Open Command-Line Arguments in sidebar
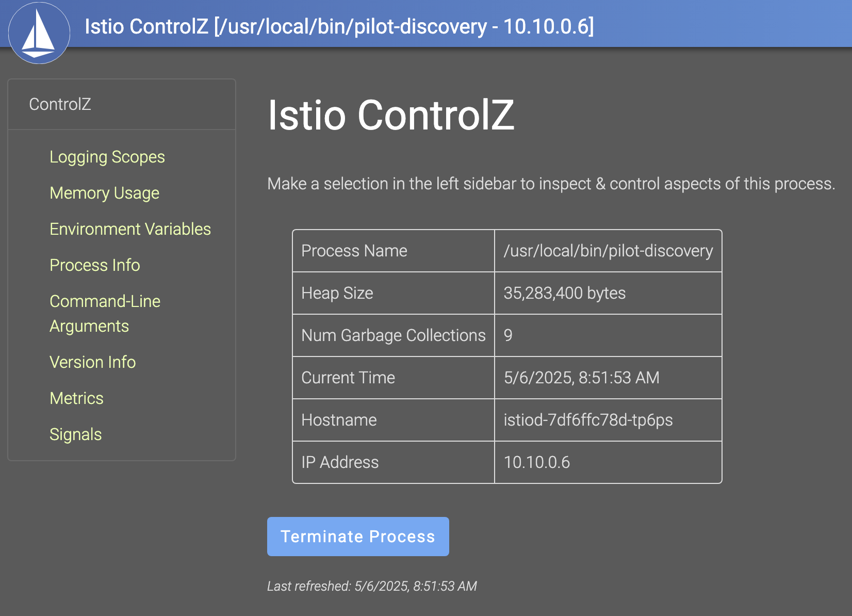 (x=105, y=314)
